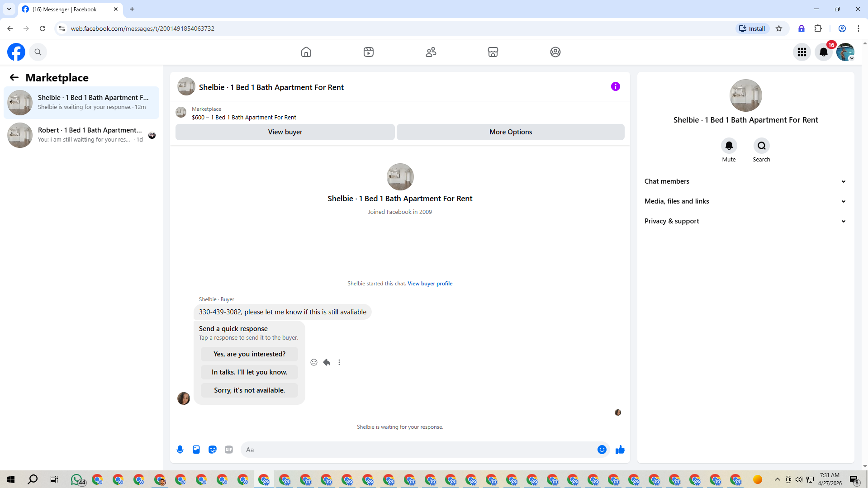
Task: Click the password manager lock extension icon
Action: pos(802,28)
